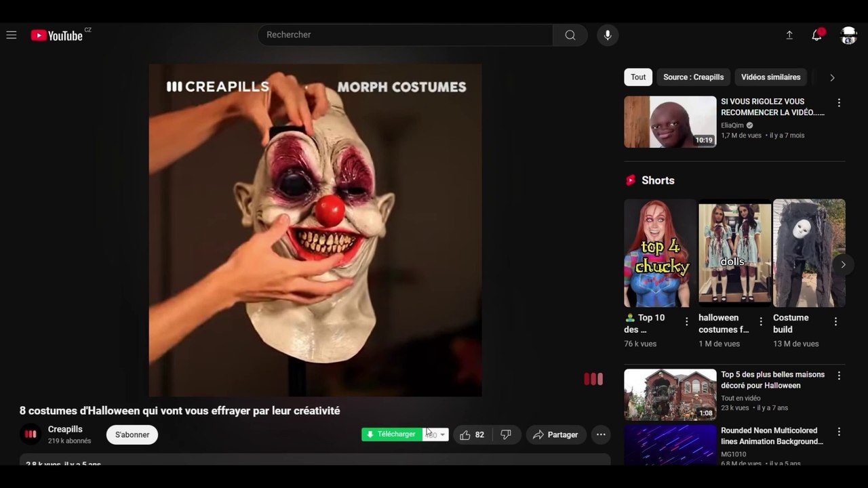Viewport: 868px width, 488px height.
Task: Open more actions under the video
Action: [601, 435]
